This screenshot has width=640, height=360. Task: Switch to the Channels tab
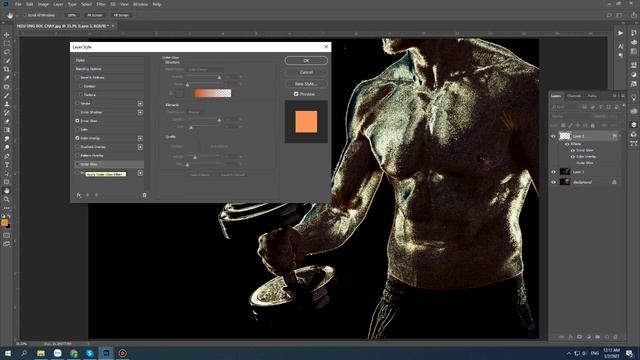pos(574,96)
